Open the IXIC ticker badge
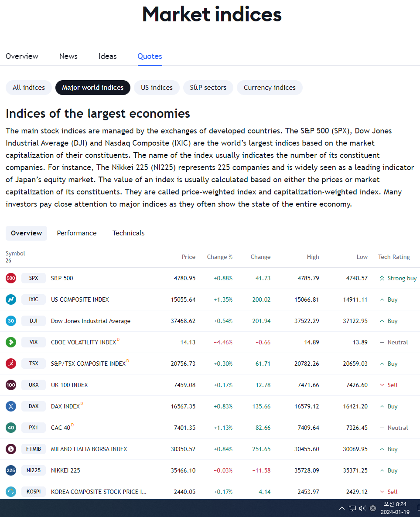The width and height of the screenshot is (420, 517). pos(34,299)
